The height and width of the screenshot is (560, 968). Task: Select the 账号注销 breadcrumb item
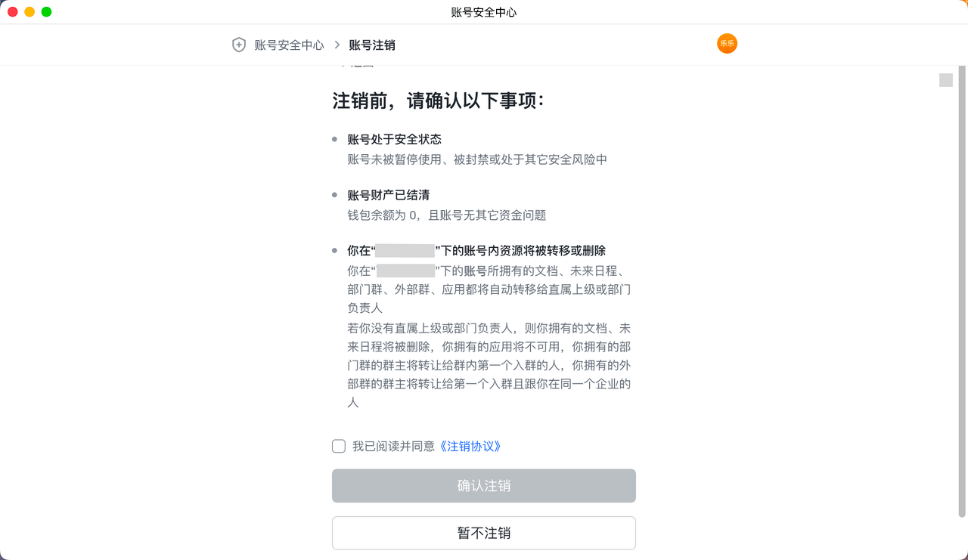(x=372, y=45)
